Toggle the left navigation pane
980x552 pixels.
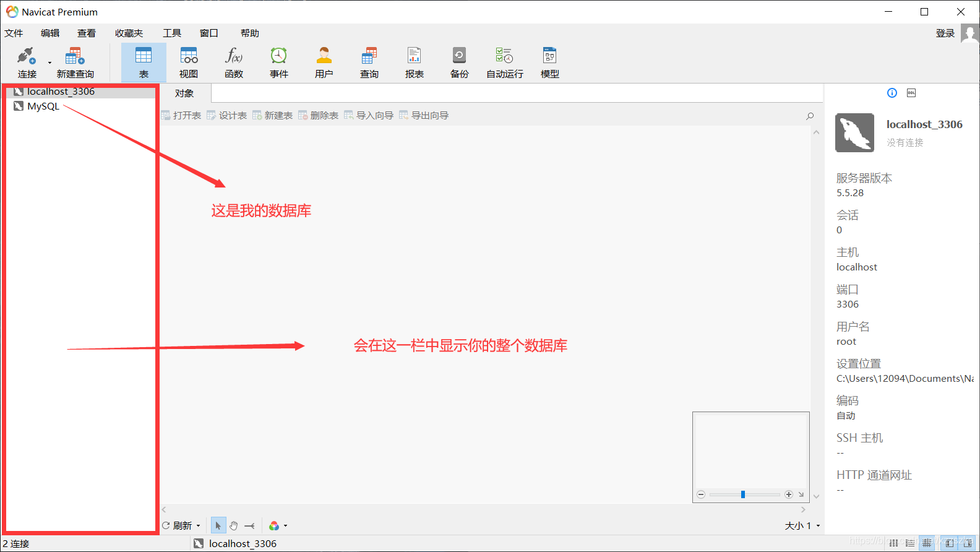(950, 543)
